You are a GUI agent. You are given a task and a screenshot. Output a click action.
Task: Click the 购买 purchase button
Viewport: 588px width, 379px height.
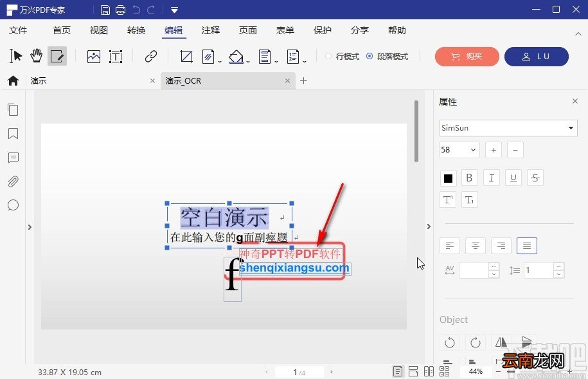click(x=467, y=57)
